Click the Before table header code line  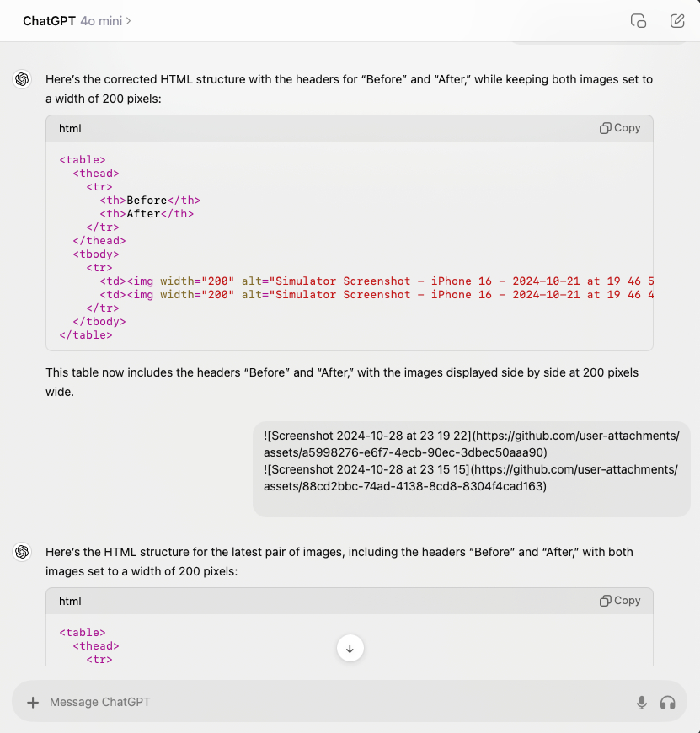pos(150,201)
